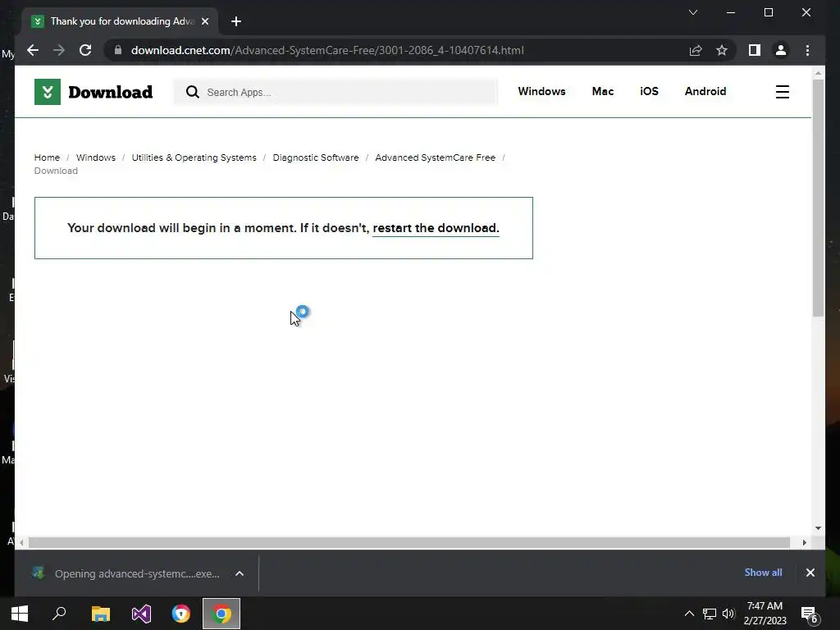Open taskbar search
The height and width of the screenshot is (630, 840).
click(x=59, y=614)
